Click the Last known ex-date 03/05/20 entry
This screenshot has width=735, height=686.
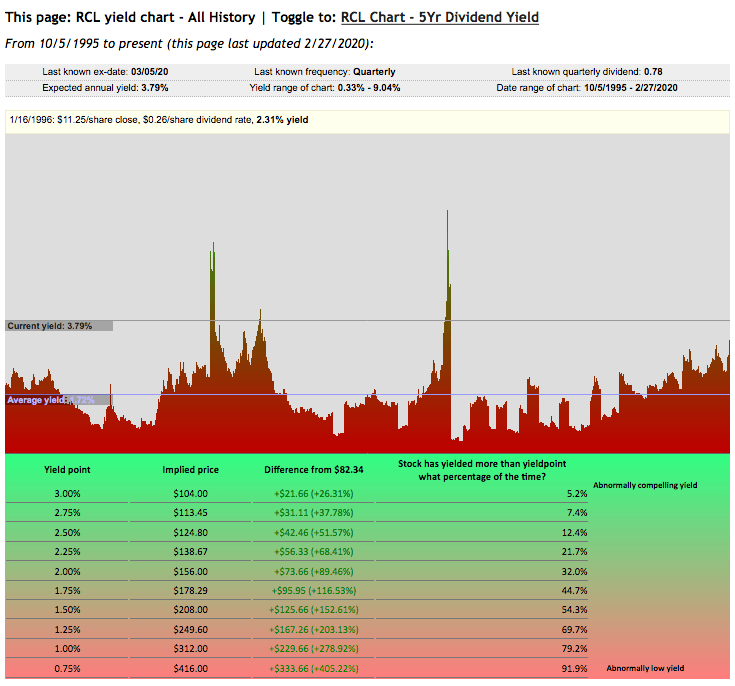(x=105, y=72)
